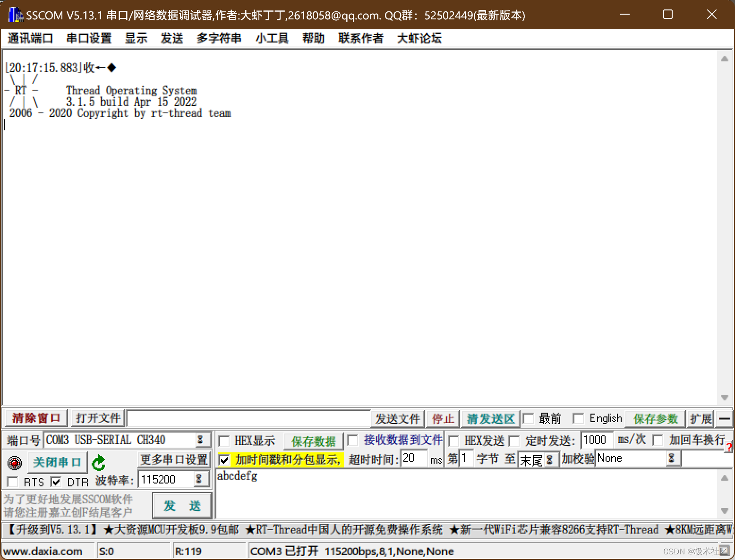Click the green refresh ports icon
Image resolution: width=735 pixels, height=560 pixels.
[x=98, y=463]
